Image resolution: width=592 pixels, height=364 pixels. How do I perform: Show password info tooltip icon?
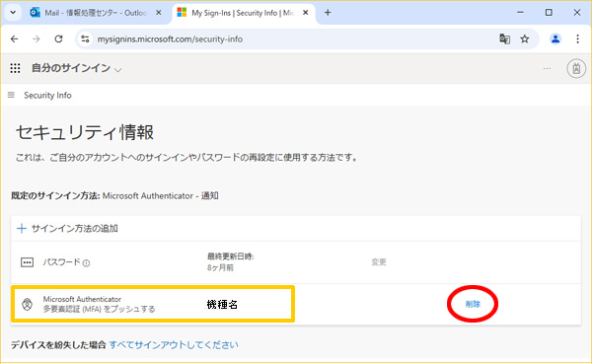tap(87, 263)
